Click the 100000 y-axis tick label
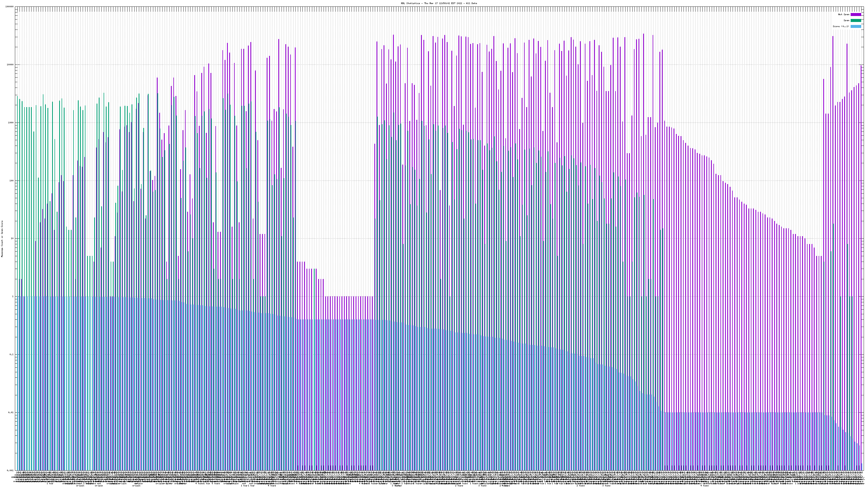 click(x=10, y=7)
